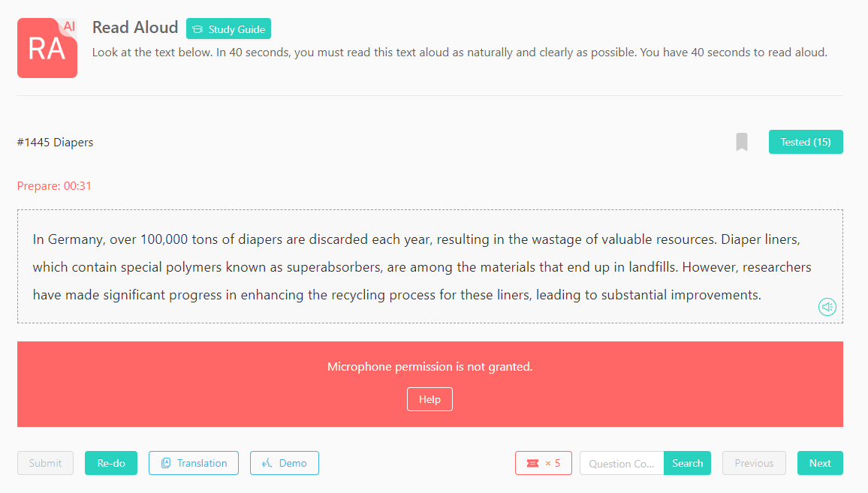Click the Diapers reading passage text

(x=420, y=267)
